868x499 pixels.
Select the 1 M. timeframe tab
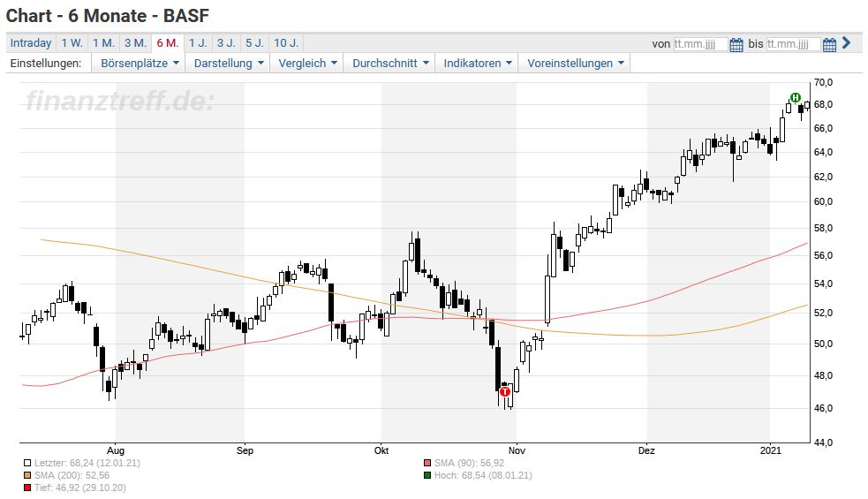coord(103,43)
